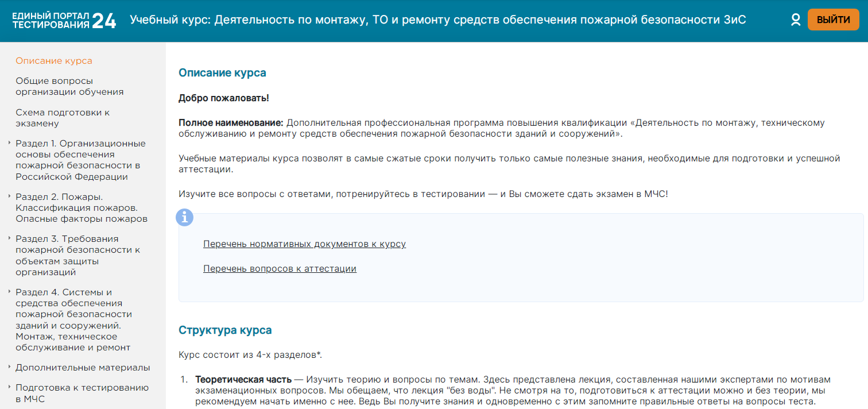
Task: Click the blue info icon
Action: 185,218
